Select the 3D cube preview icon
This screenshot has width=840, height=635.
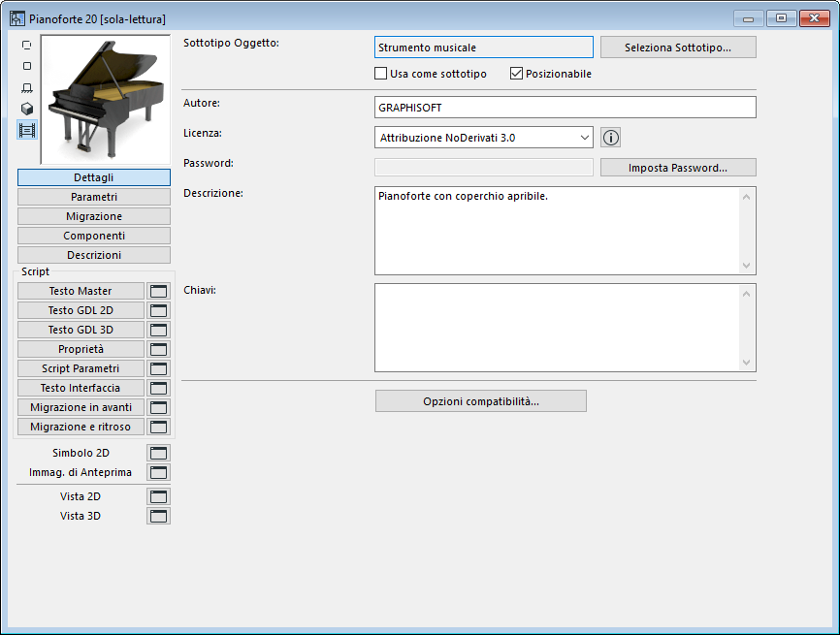[x=27, y=109]
